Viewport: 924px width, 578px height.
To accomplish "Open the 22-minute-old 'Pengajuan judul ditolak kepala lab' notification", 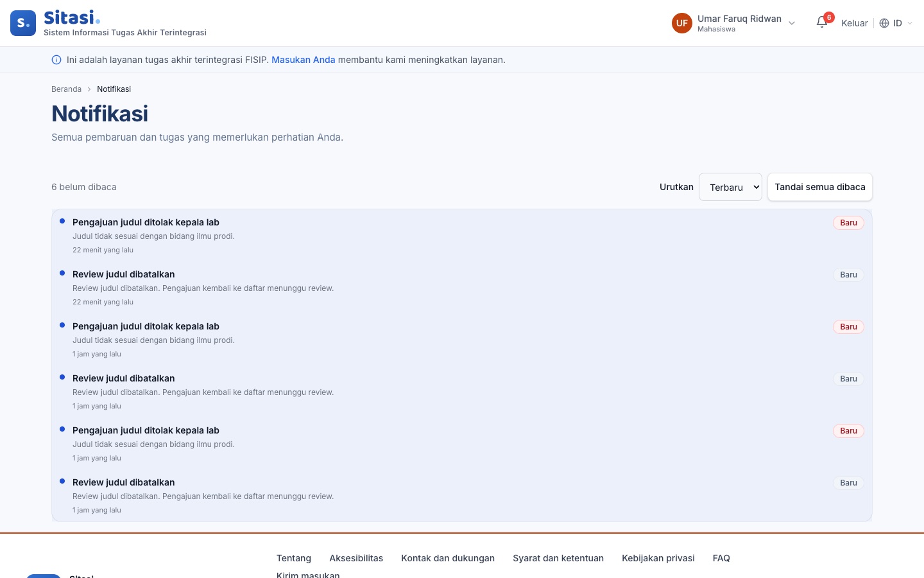I will (x=462, y=236).
